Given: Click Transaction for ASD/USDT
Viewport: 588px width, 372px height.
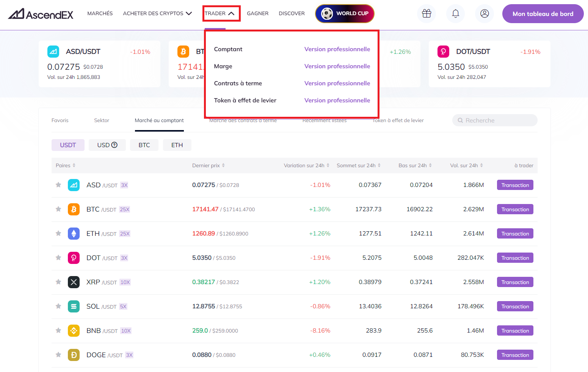Looking at the screenshot, I should 515,185.
